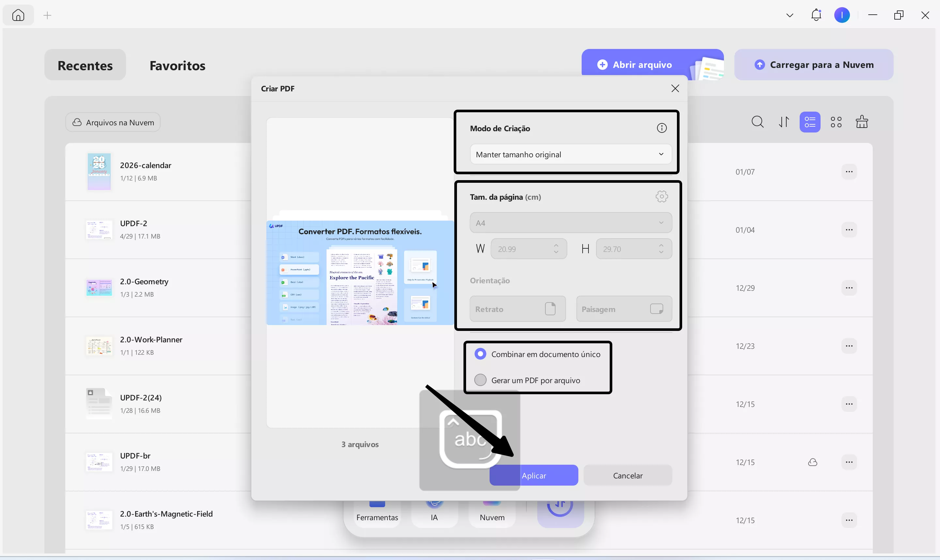This screenshot has height=560, width=940.
Task: Click the Carregar para a Nuvem button
Action: click(814, 64)
